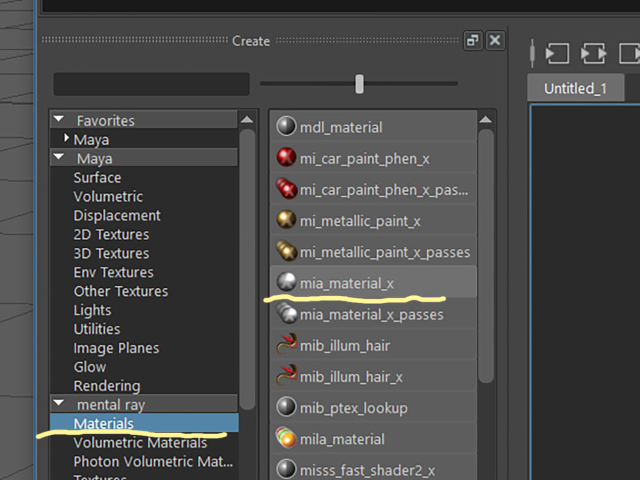Select the Rendering category

click(x=107, y=386)
